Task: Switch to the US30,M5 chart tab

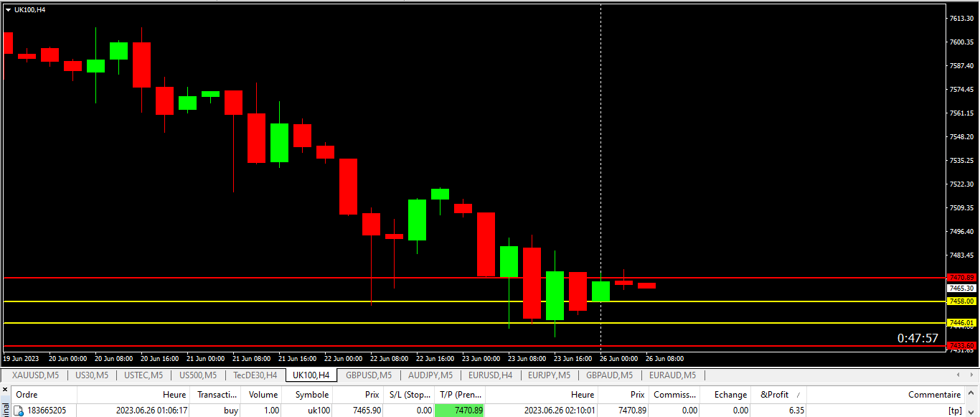Action: coord(92,375)
